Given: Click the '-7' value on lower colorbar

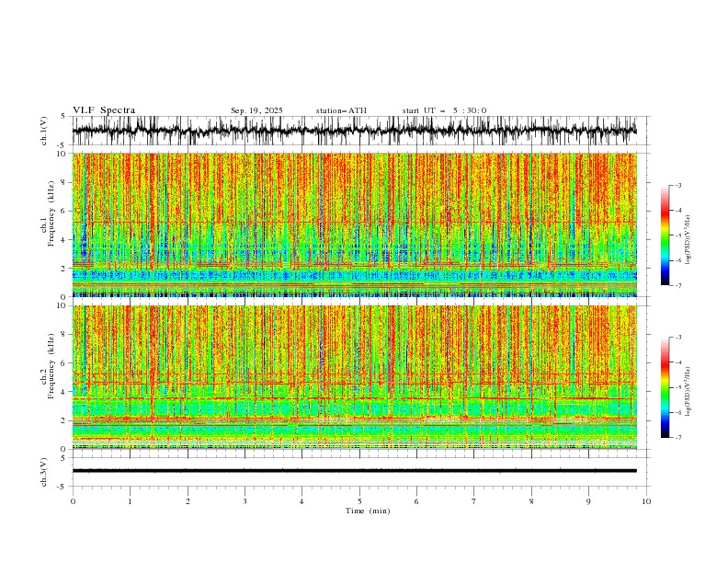Looking at the screenshot, I should [677, 437].
